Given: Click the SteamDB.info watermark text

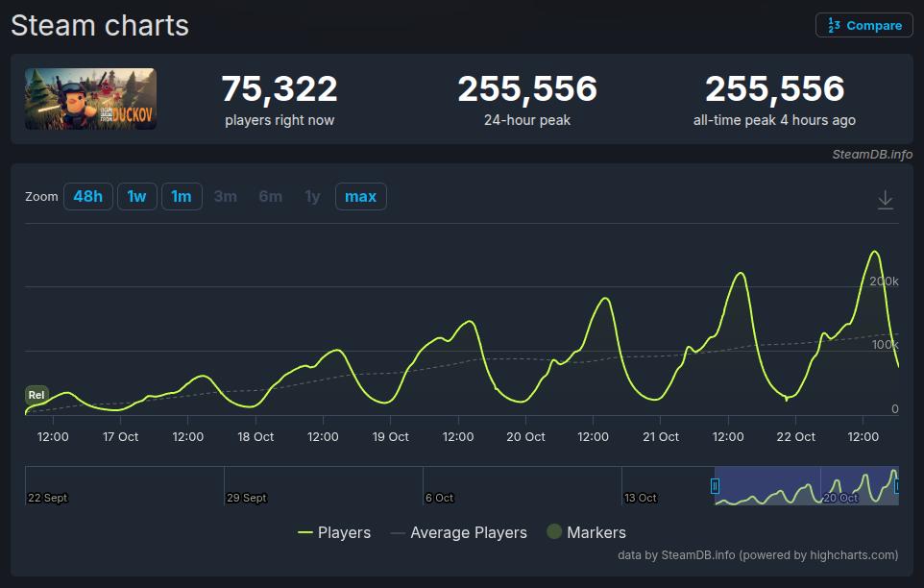Looking at the screenshot, I should (x=871, y=155).
